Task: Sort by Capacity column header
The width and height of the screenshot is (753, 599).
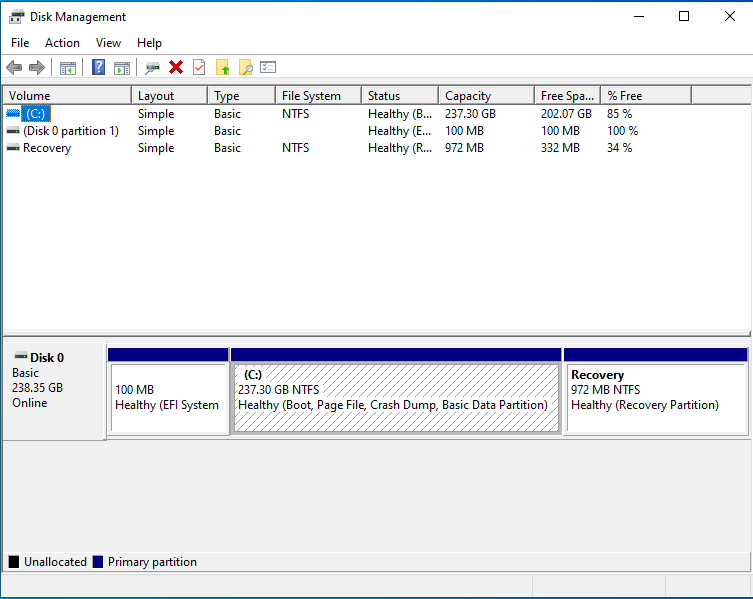Action: [486, 96]
